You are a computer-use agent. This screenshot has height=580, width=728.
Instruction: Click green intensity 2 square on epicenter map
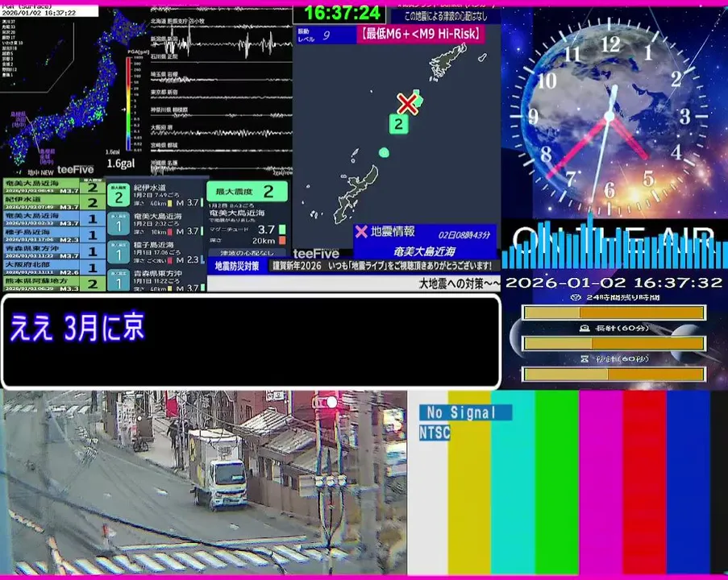398,124
